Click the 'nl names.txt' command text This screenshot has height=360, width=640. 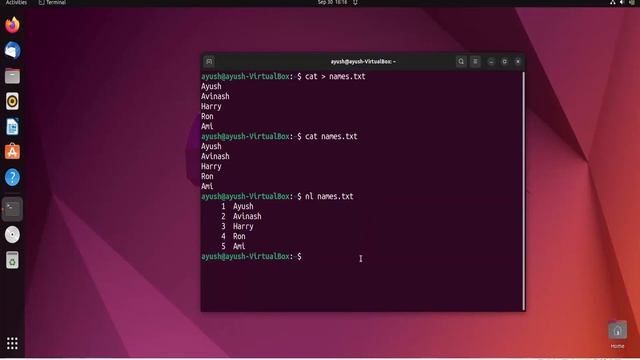pos(329,196)
